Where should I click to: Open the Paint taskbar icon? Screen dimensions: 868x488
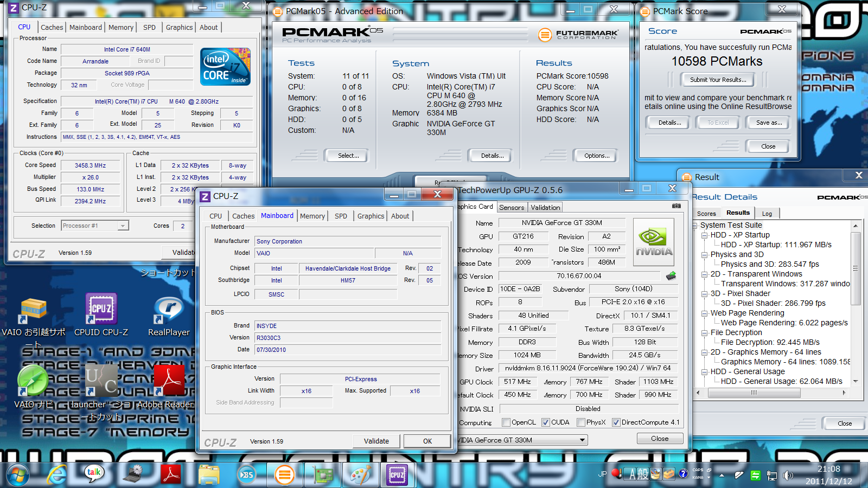coord(360,475)
